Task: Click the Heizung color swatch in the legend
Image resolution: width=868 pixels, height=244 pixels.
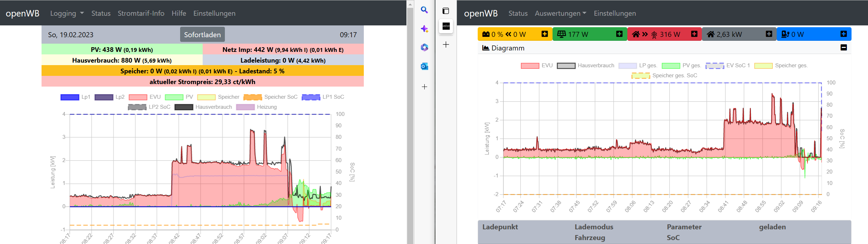Action: [x=245, y=107]
